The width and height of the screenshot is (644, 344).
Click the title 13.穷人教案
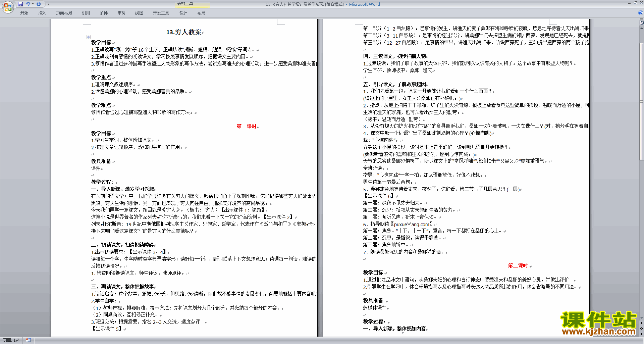[184, 32]
